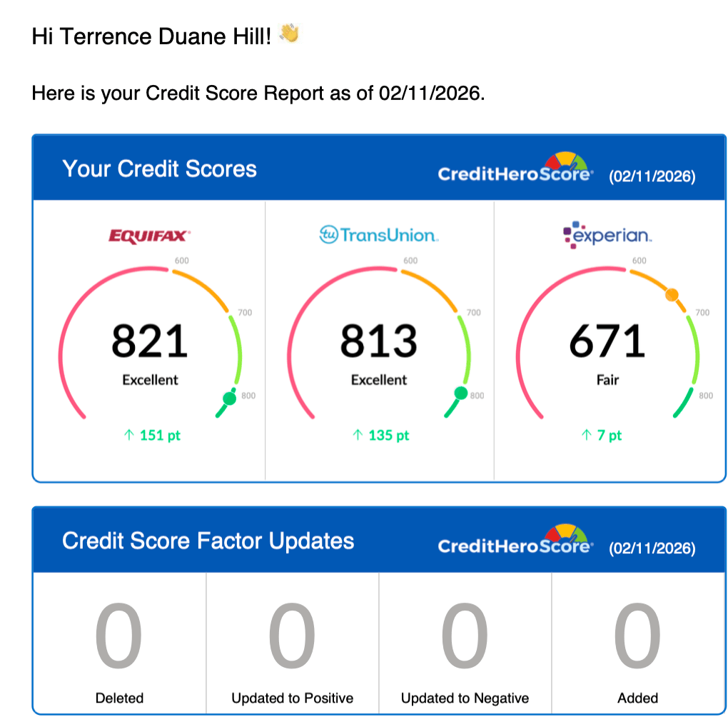Viewport: 728px width, 717px height.
Task: Click the waving hand emoji
Action: pyautogui.click(x=289, y=34)
